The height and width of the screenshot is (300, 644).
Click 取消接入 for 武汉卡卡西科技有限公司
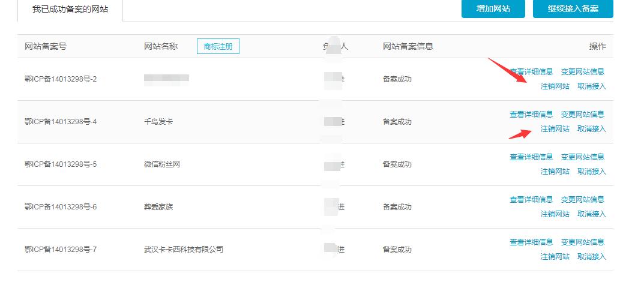coord(591,257)
